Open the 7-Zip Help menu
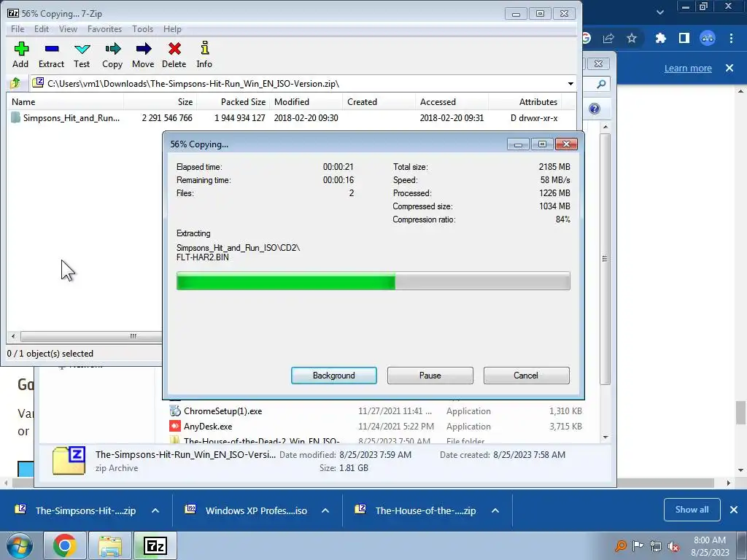Screen dimensions: 747x560 point(172,29)
